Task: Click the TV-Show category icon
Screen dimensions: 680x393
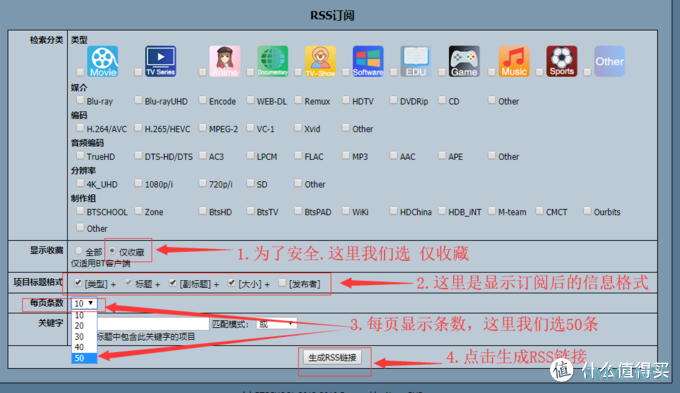Action: (320, 62)
